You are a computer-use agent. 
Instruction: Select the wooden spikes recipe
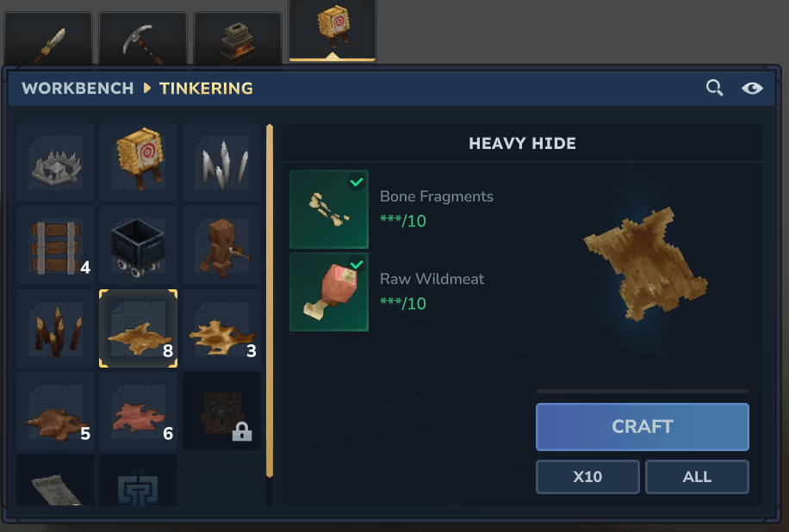click(x=55, y=328)
